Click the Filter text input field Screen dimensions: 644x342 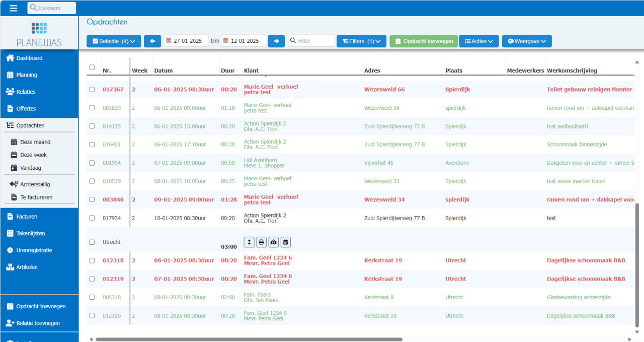pyautogui.click(x=311, y=41)
